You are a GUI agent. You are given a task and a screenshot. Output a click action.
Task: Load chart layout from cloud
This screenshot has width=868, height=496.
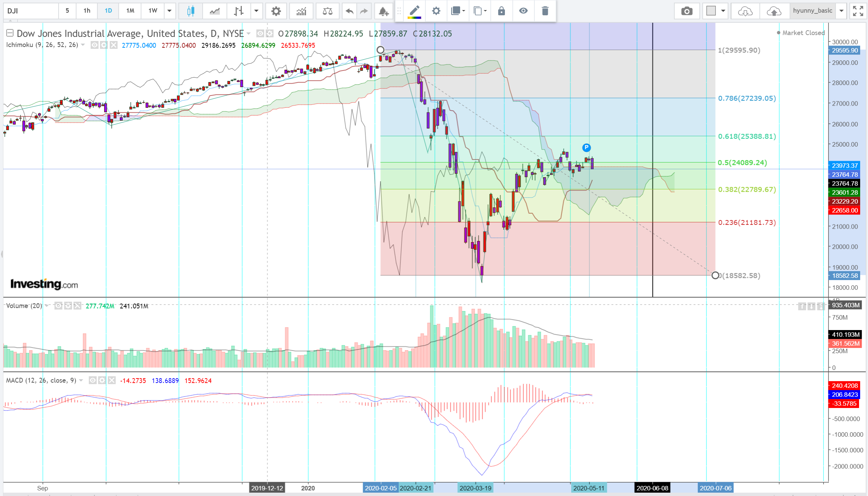745,11
